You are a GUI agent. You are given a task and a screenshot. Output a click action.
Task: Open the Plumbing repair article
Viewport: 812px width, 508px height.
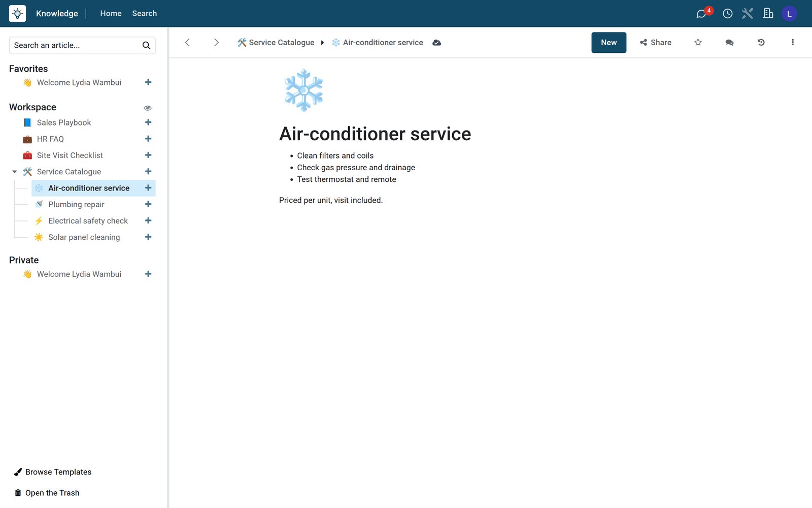[x=76, y=204]
